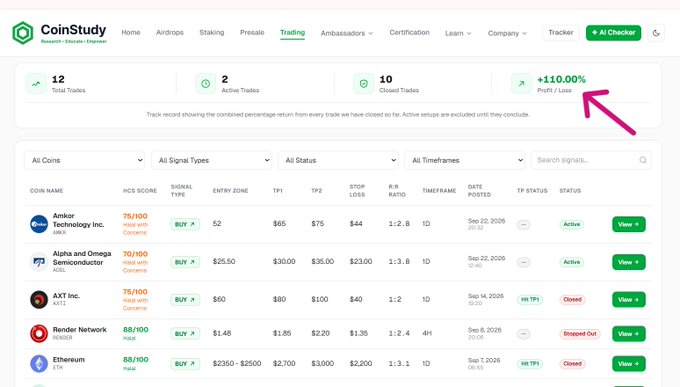Open the All Timeframes dropdown
The width and height of the screenshot is (680, 387).
coord(464,160)
